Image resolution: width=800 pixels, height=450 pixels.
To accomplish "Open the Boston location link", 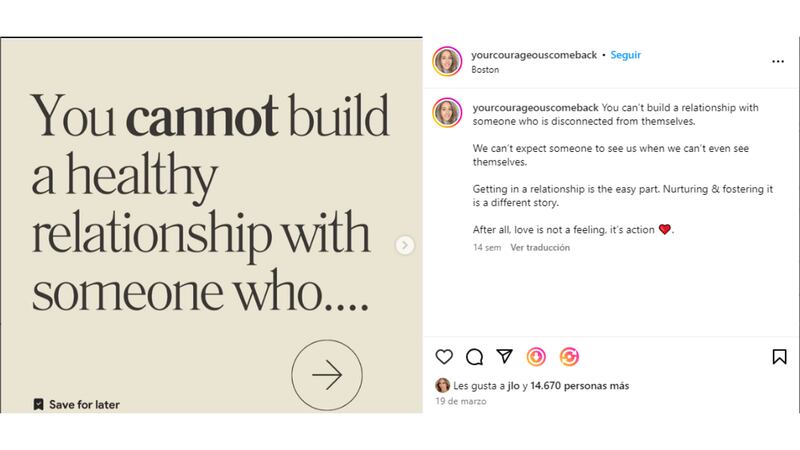I will [x=484, y=70].
